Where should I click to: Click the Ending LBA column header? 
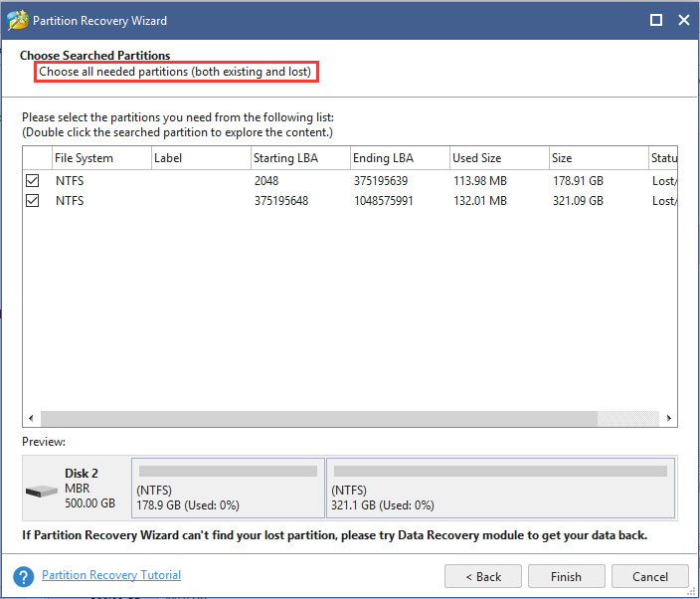(398, 158)
